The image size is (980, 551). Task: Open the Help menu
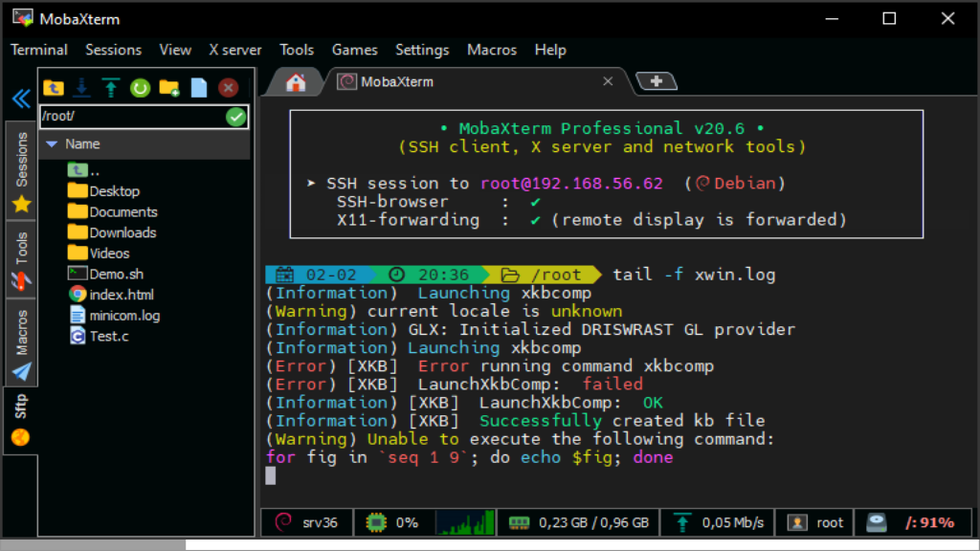550,50
